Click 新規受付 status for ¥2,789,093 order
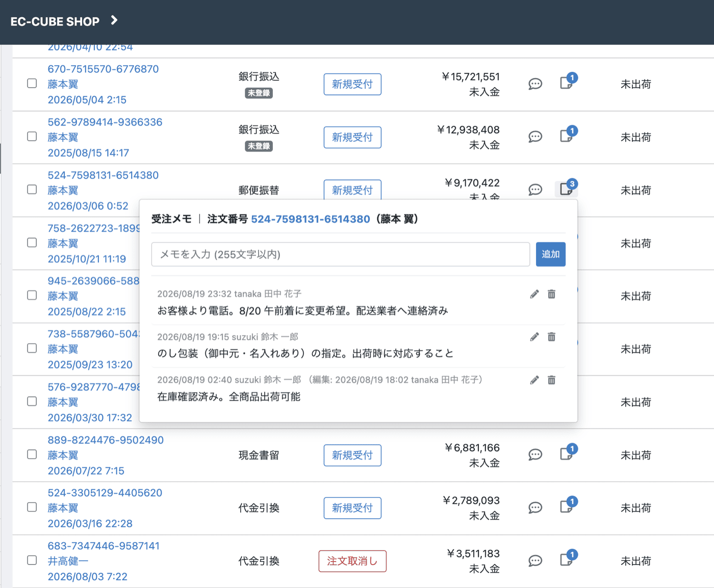 [352, 508]
